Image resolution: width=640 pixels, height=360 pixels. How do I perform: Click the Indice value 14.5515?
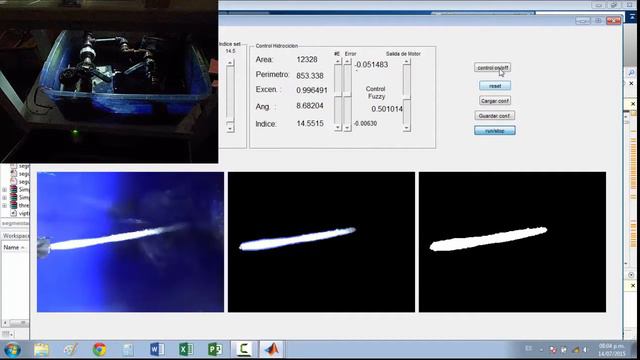tap(310, 123)
